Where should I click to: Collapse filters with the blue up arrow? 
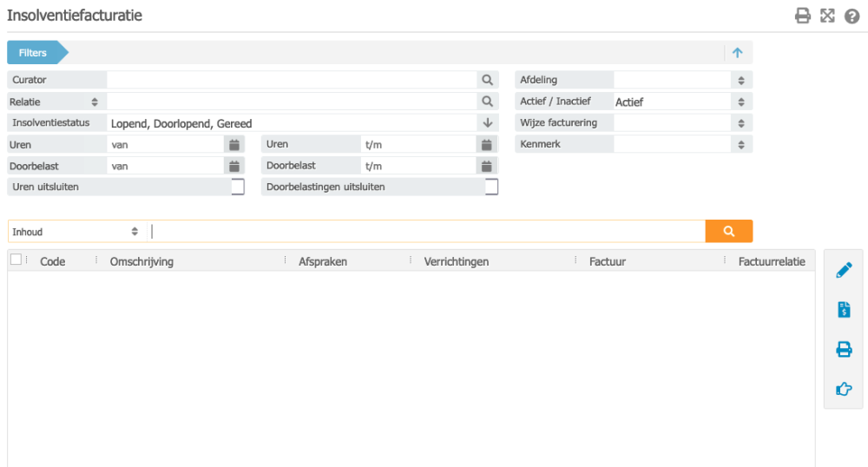[737, 53]
